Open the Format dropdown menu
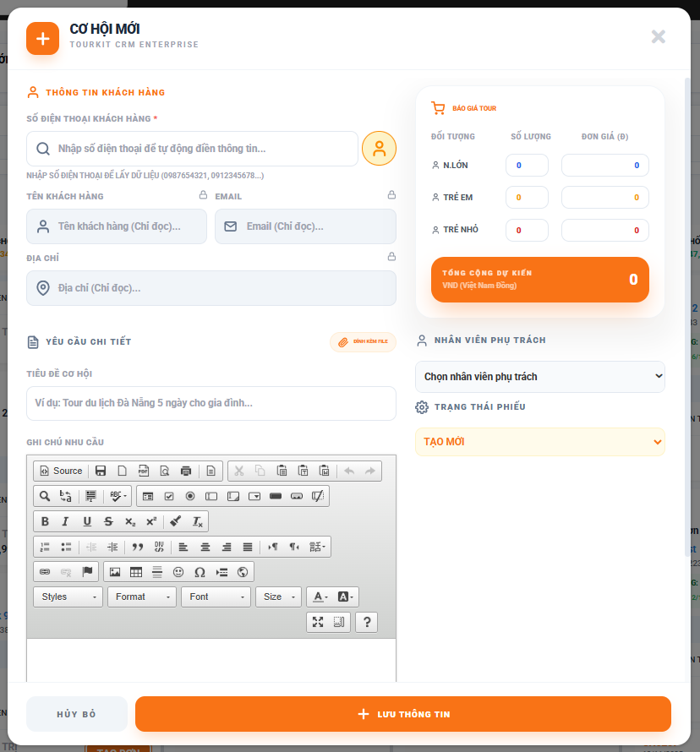The height and width of the screenshot is (752, 700). coord(141,597)
